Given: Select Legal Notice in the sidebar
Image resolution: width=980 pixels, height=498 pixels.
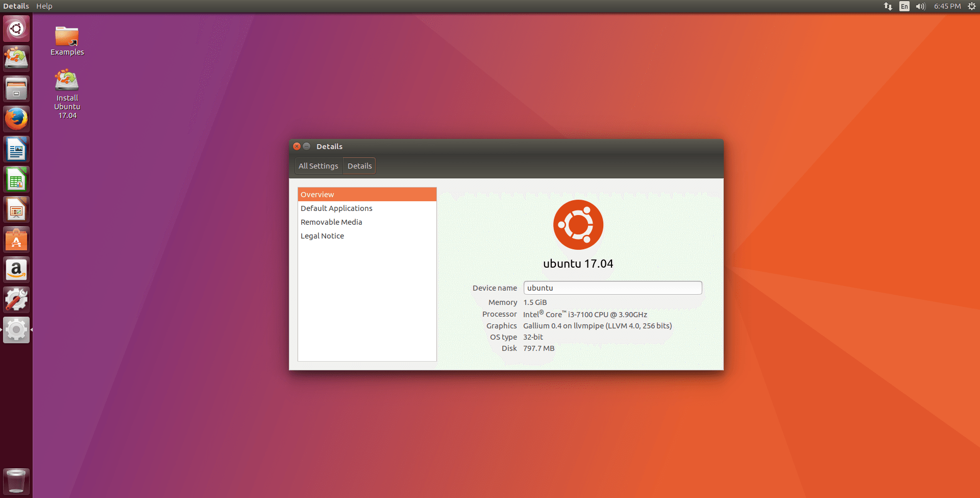Looking at the screenshot, I should [367, 236].
